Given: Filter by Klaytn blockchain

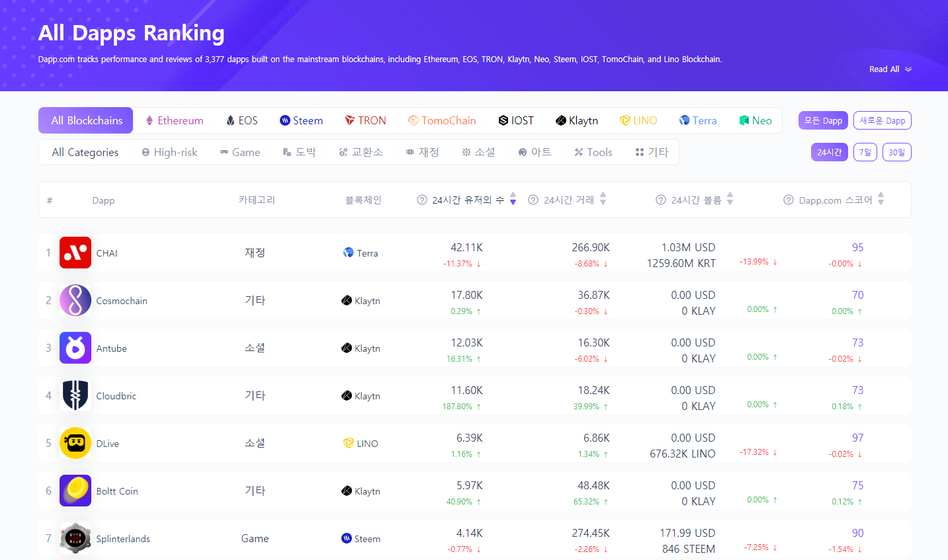Looking at the screenshot, I should pos(576,120).
